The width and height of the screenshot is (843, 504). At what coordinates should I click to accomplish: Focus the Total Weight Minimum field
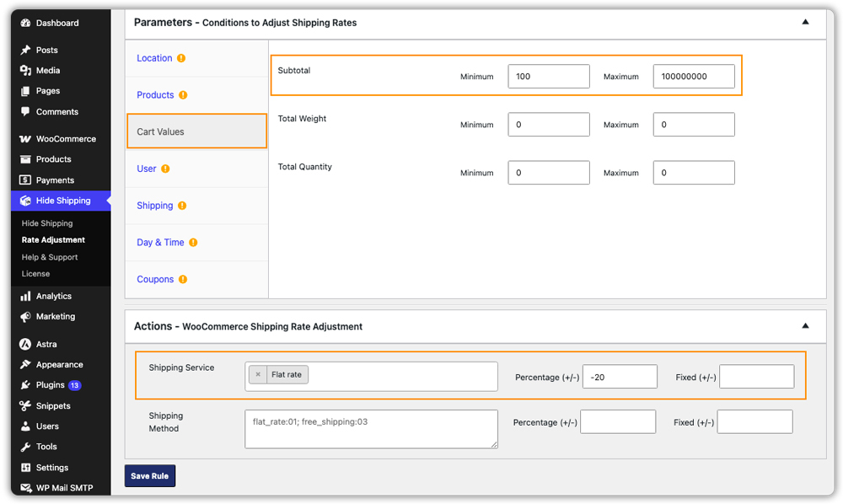pos(549,124)
